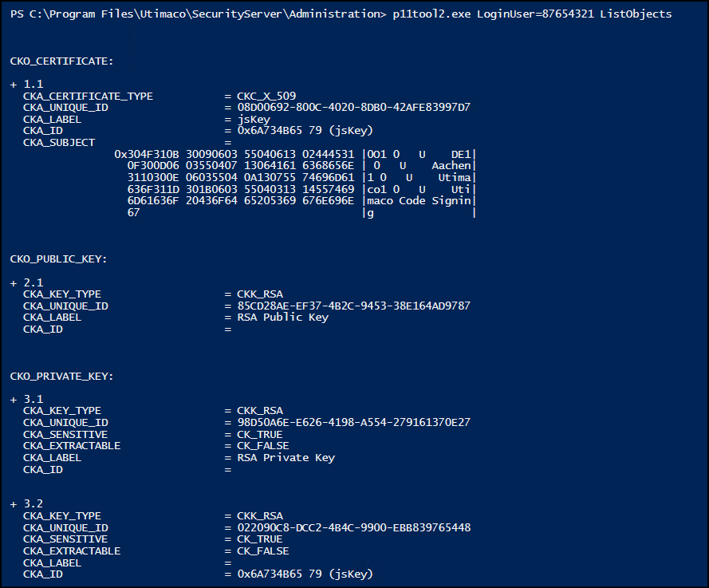Click the ListObjects argument in the command
The image size is (709, 588).
click(x=636, y=14)
